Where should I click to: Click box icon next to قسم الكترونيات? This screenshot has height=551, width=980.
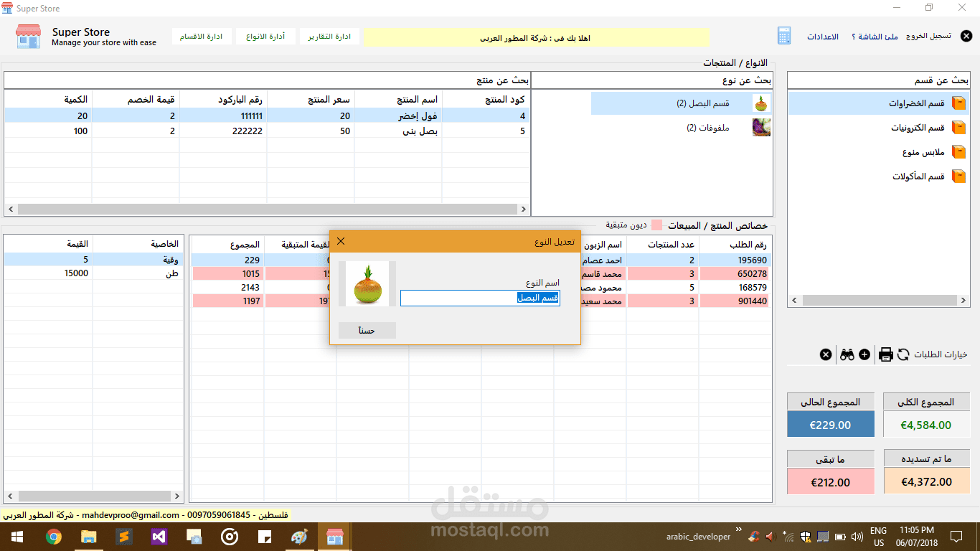click(x=958, y=128)
